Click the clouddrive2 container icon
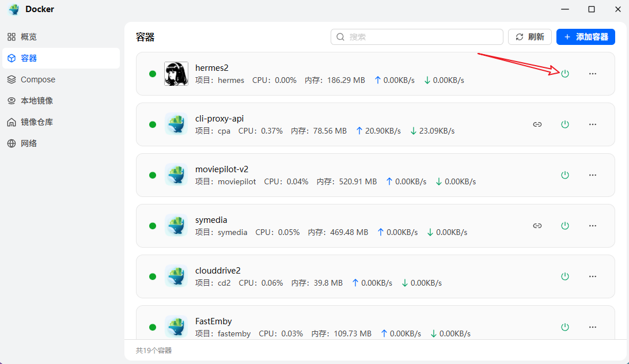 (176, 276)
